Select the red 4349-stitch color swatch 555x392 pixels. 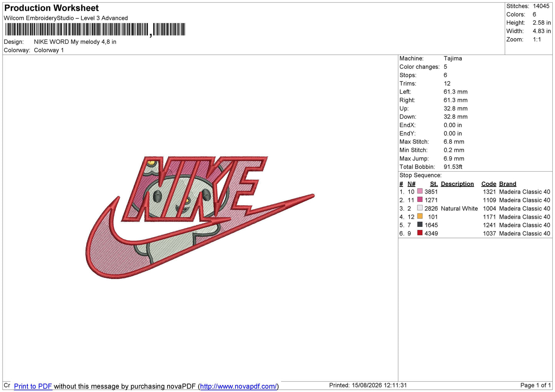pos(420,233)
